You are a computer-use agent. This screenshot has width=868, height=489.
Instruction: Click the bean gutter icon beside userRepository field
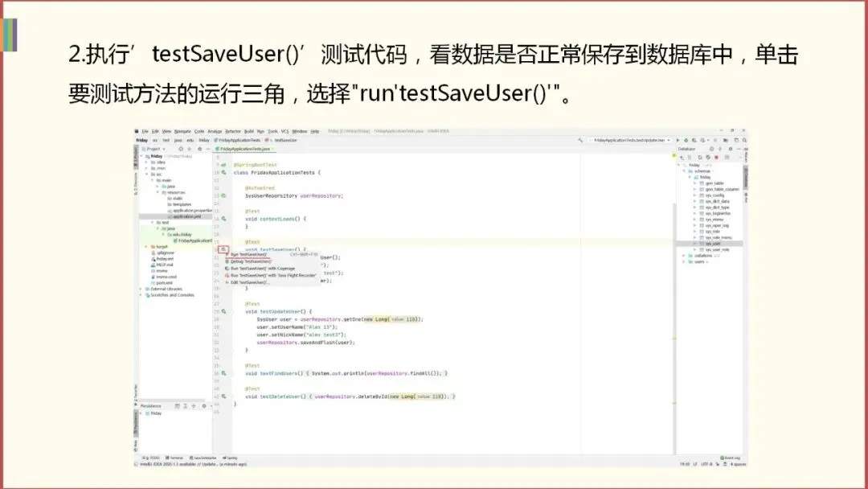223,195
